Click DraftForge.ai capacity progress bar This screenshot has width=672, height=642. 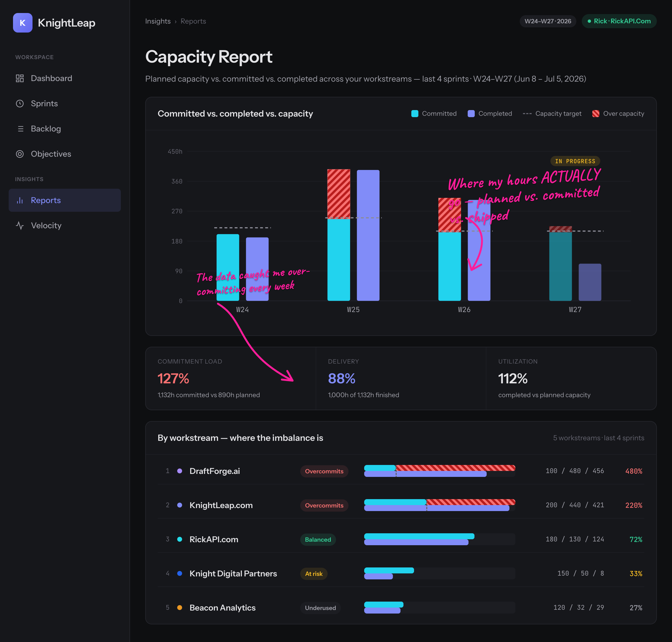(440, 471)
